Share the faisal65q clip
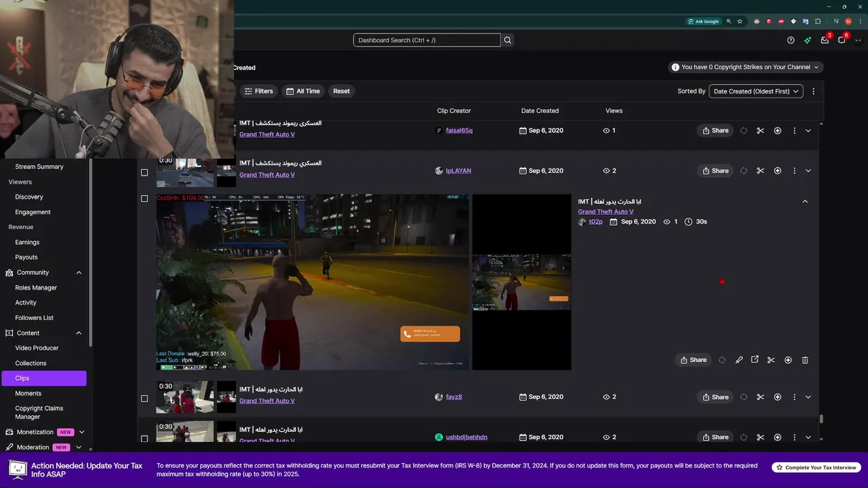The width and height of the screenshot is (868, 488). pos(715,130)
